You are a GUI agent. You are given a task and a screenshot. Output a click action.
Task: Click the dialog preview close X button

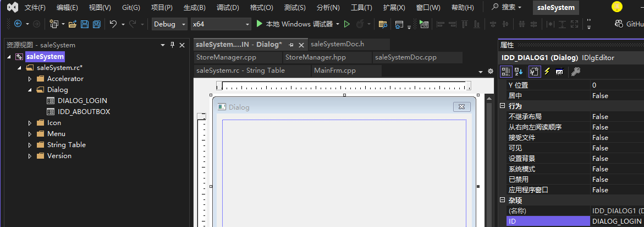point(461,107)
